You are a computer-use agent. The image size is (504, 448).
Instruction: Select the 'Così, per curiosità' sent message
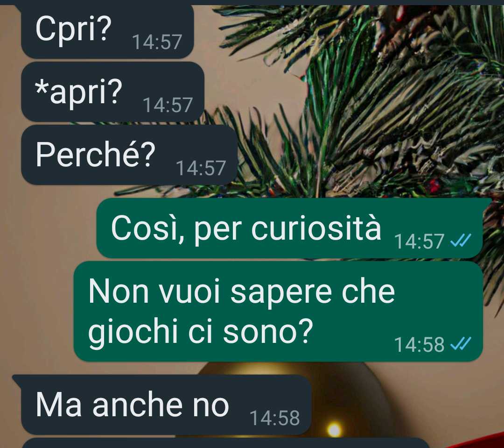[x=289, y=228]
